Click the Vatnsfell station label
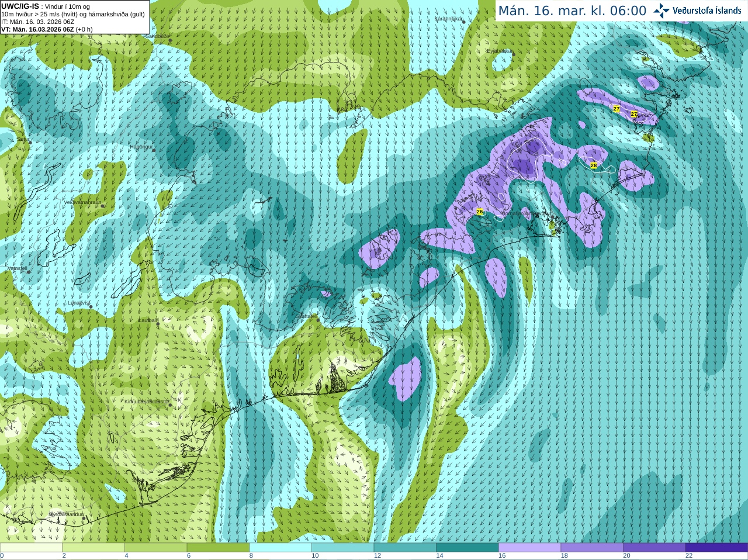Viewport: 748px width, 560px height. [x=16, y=268]
